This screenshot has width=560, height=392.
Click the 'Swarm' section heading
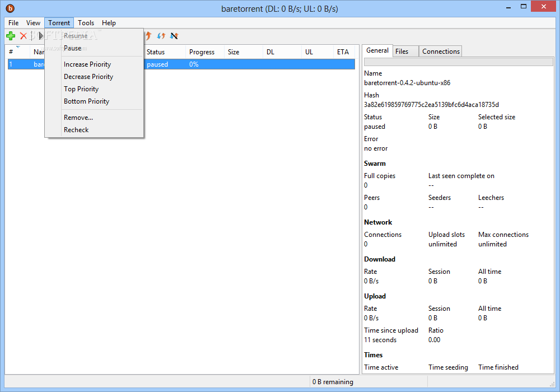[375, 164]
